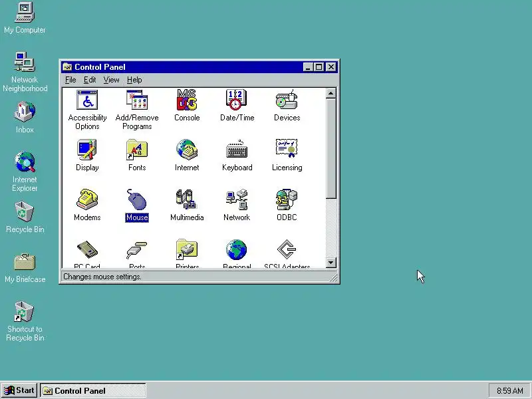Select Internet Explorer desktop icon
Screen dimensions: 532x399
25,162
